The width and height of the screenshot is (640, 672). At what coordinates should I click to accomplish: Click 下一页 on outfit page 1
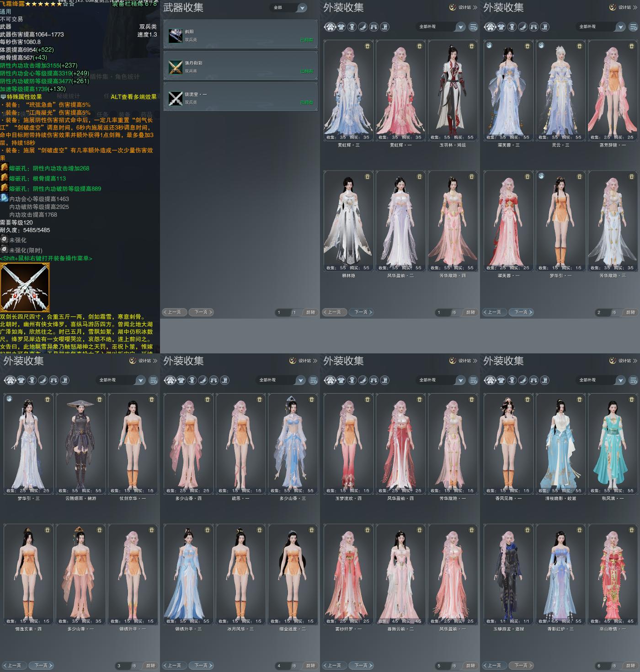click(x=361, y=312)
